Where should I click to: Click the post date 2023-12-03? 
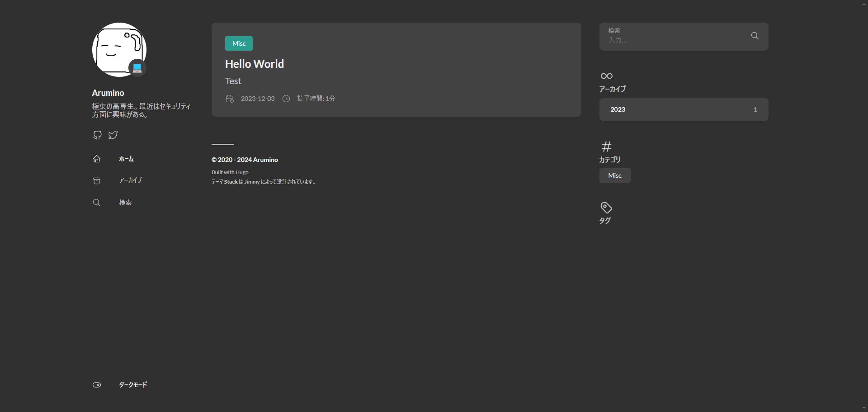pos(258,99)
